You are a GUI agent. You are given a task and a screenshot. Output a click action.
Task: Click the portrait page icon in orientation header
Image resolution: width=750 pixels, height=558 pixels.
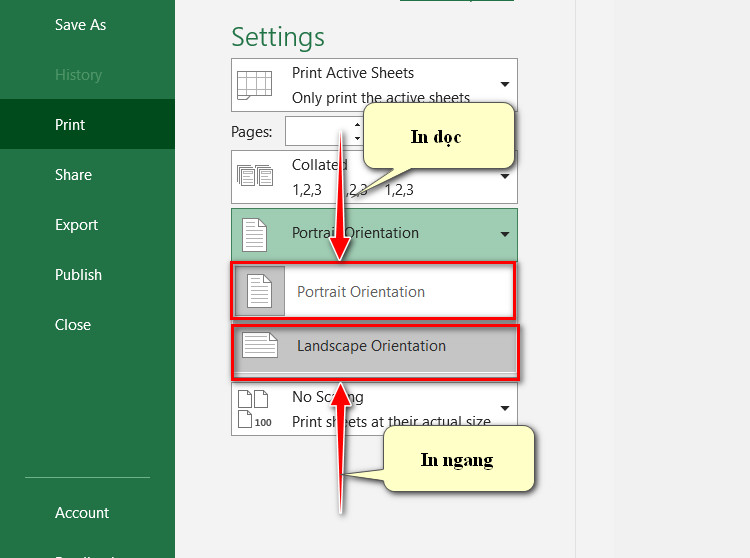(x=254, y=235)
